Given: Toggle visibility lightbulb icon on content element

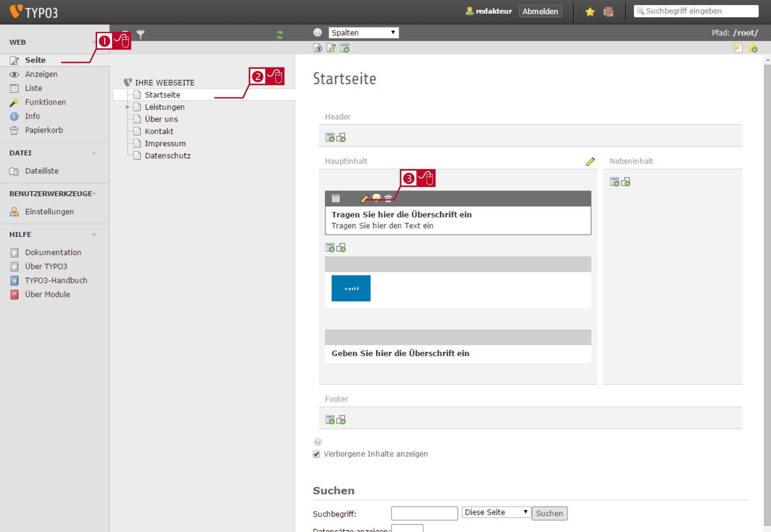Looking at the screenshot, I should 376,198.
